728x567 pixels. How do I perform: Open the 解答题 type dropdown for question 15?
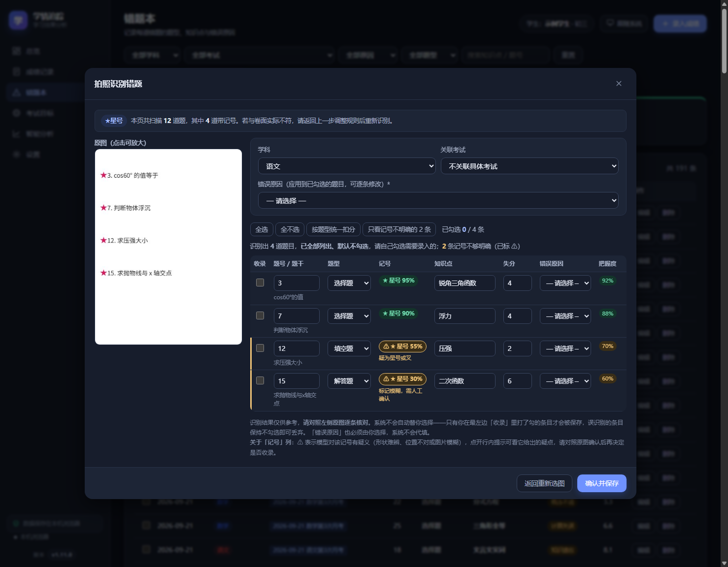pos(349,381)
